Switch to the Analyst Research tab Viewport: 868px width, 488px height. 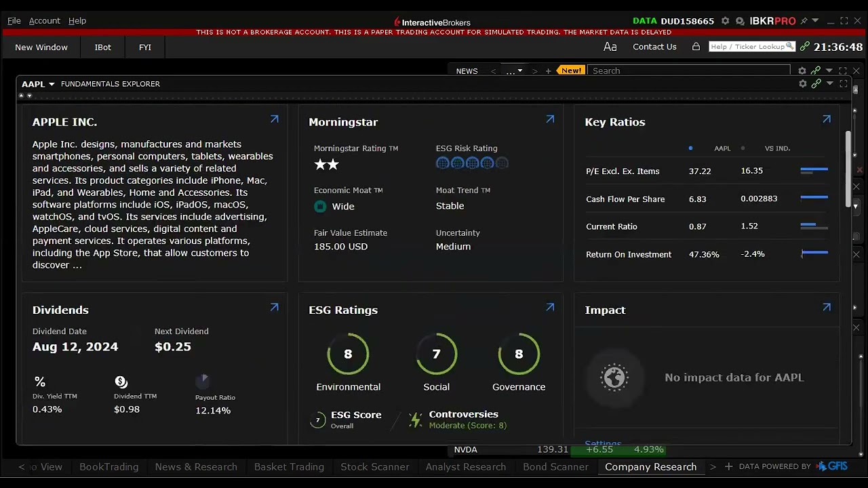[x=466, y=466]
